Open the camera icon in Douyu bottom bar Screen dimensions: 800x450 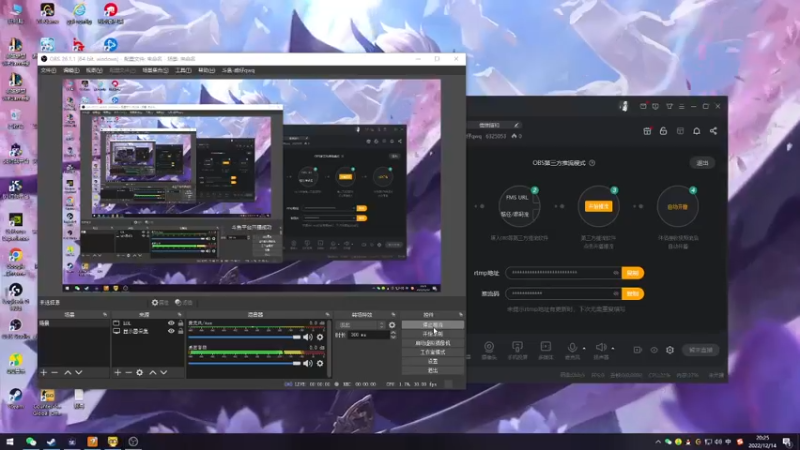489,347
